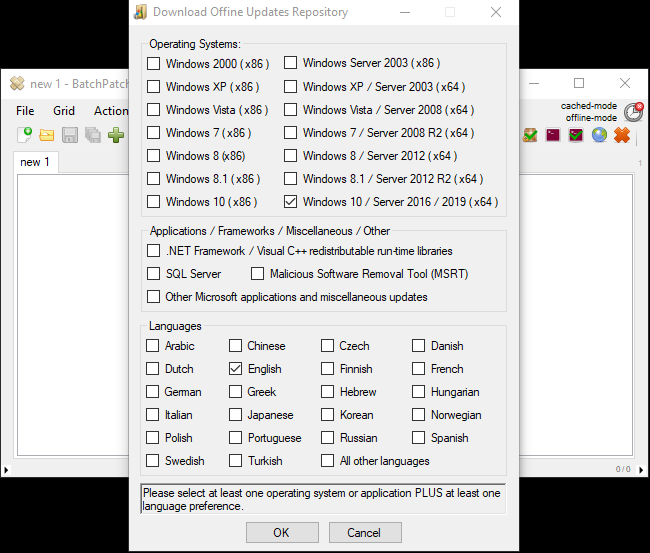Viewport: 650px width, 553px height.
Task: Click the green plus add-hosts icon in BatchPatch
Action: (116, 135)
